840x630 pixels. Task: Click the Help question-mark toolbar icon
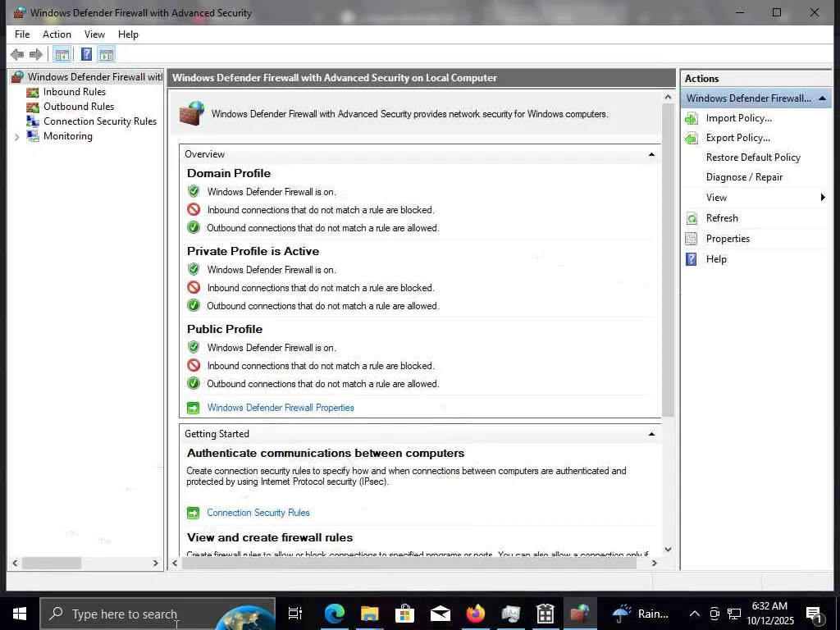pyautogui.click(x=86, y=54)
